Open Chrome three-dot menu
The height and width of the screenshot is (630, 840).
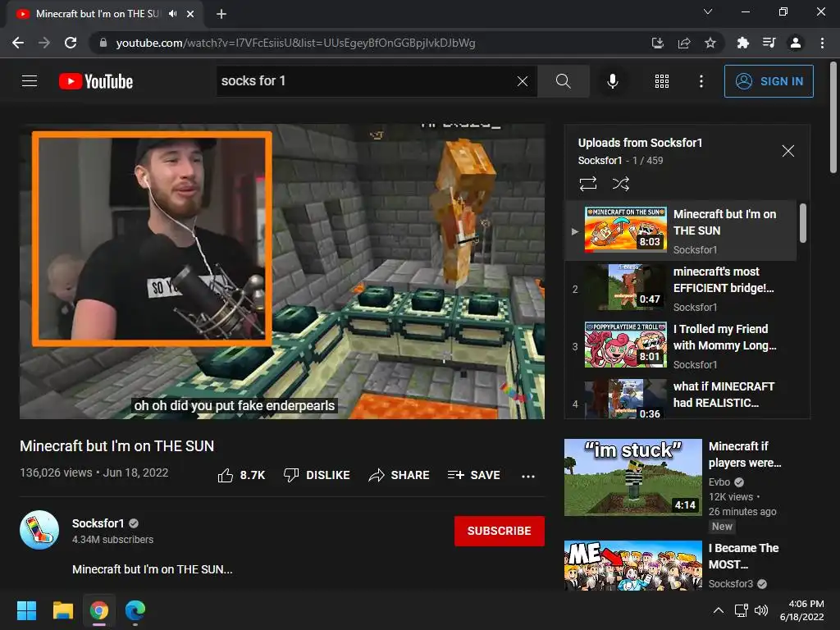pos(822,43)
